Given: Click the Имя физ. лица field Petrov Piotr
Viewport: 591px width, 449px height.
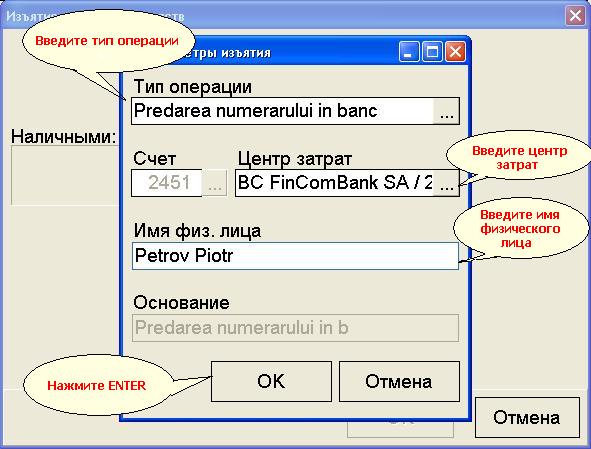Looking at the screenshot, I should click(x=295, y=256).
